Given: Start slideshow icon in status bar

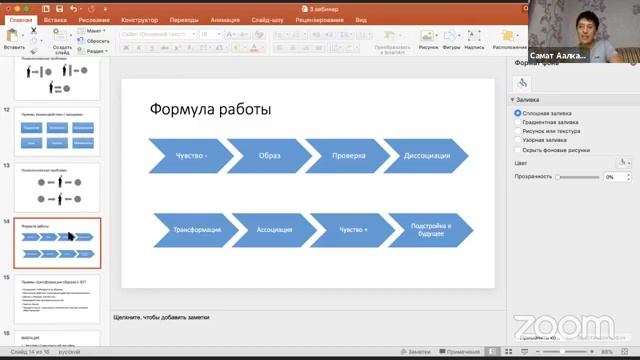Looking at the screenshot, I should click(524, 351).
